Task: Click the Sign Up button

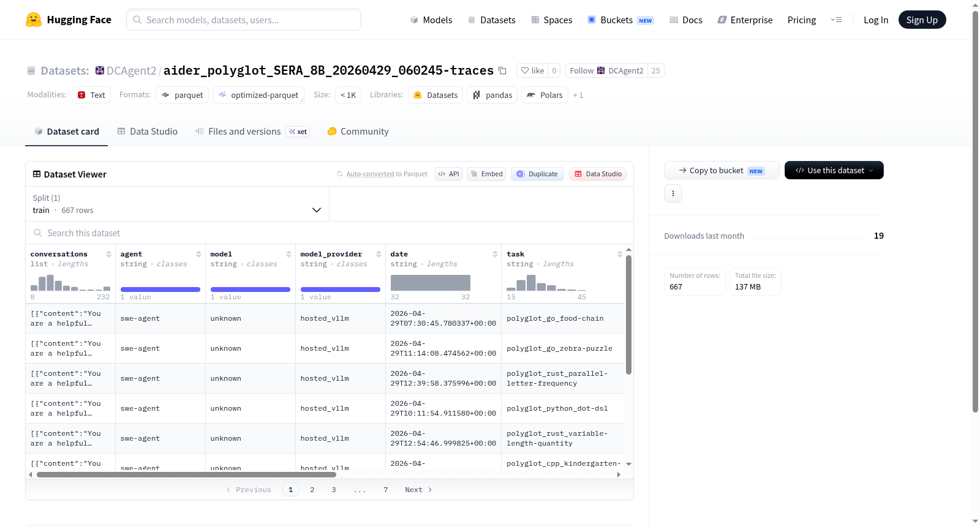Action: click(x=922, y=20)
